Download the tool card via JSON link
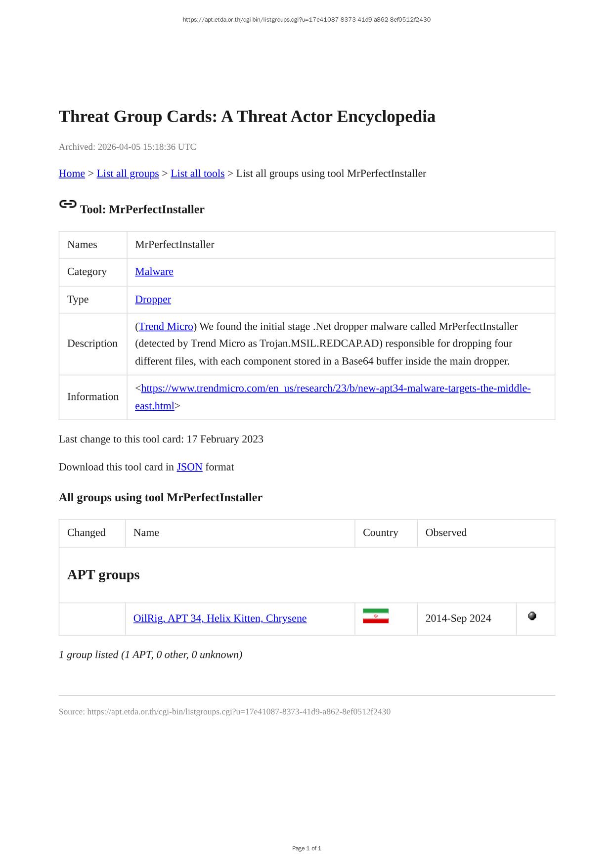This screenshot has width=614, height=868. point(189,467)
